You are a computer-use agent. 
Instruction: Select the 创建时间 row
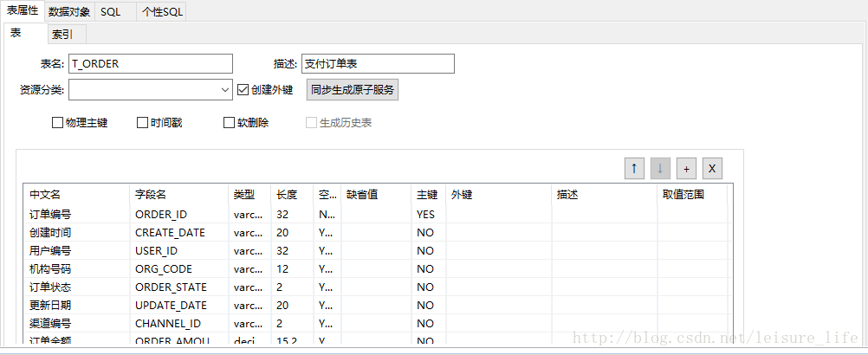point(378,232)
